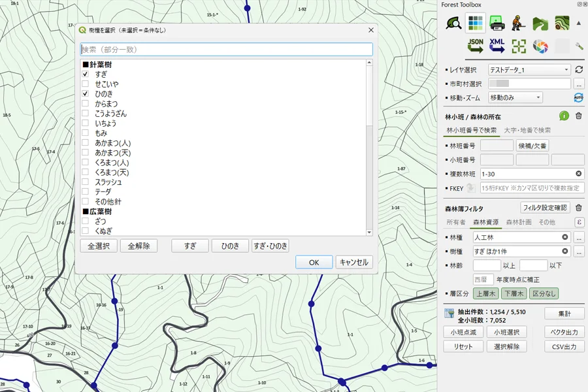Click the XML export icon
Image resolution: width=588 pixels, height=392 pixels.
click(x=497, y=46)
